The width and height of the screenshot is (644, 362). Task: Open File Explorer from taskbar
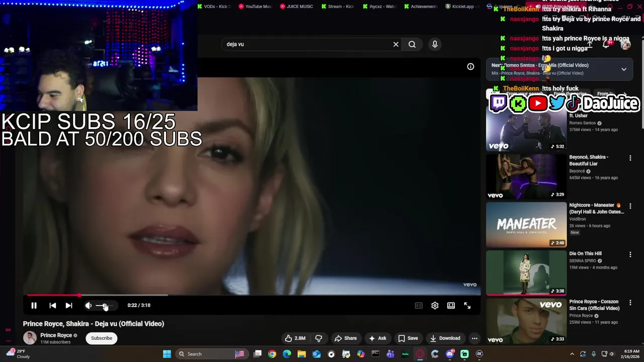301,354
